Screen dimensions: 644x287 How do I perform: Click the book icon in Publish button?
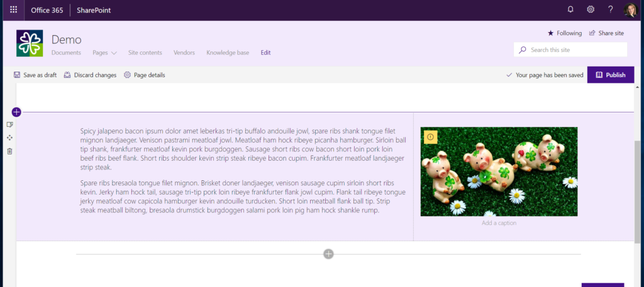599,75
